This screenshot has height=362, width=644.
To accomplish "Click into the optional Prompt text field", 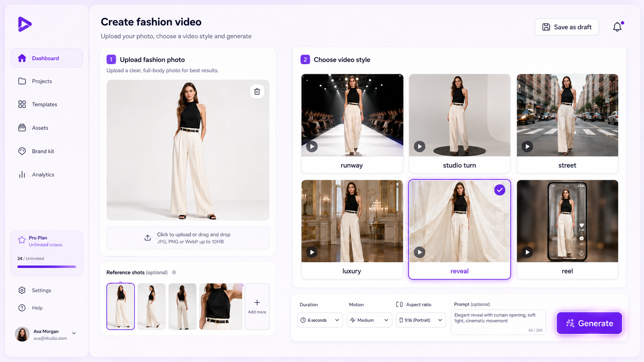I will [498, 322].
